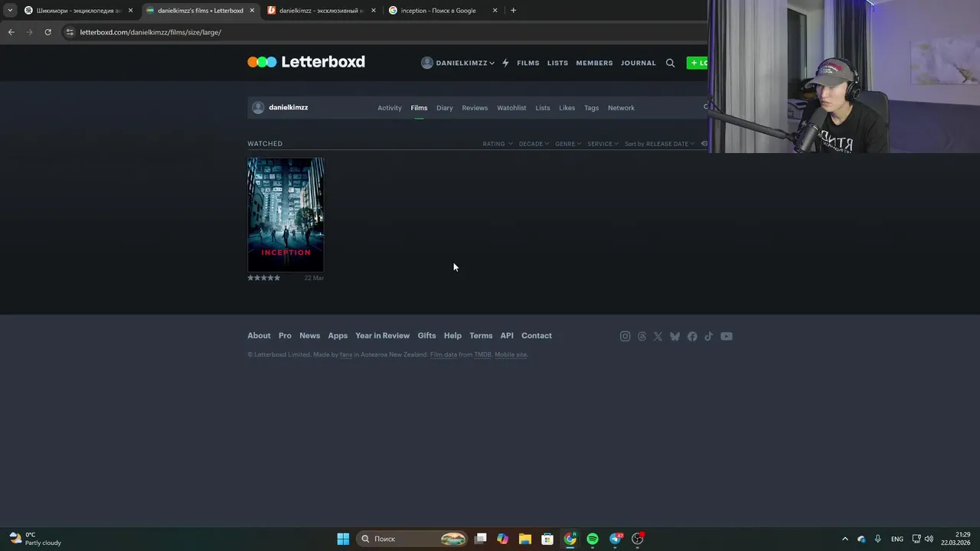Open the Lists profile tab

click(x=543, y=108)
